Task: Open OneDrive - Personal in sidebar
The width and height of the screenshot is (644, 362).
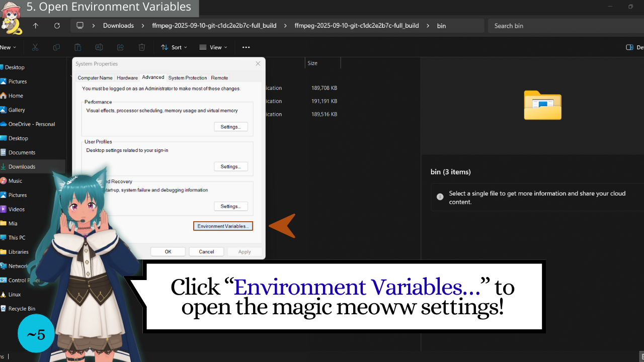Action: (x=33, y=124)
